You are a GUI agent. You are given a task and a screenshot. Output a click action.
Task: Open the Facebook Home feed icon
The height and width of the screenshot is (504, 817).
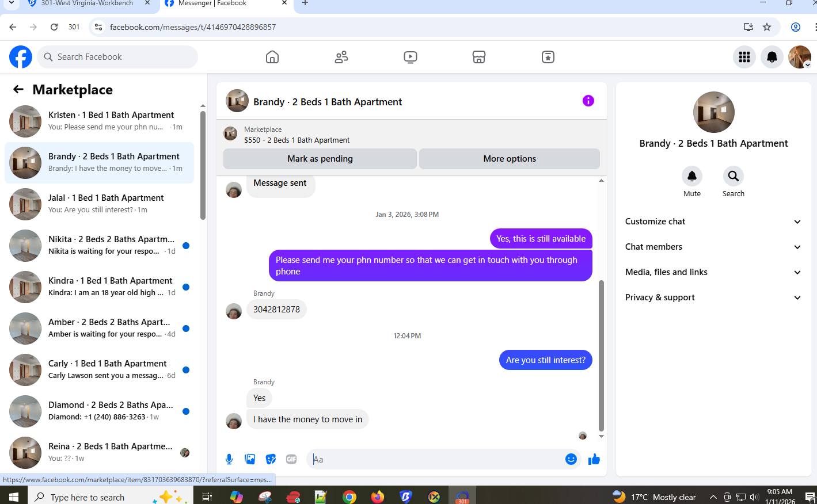(272, 57)
